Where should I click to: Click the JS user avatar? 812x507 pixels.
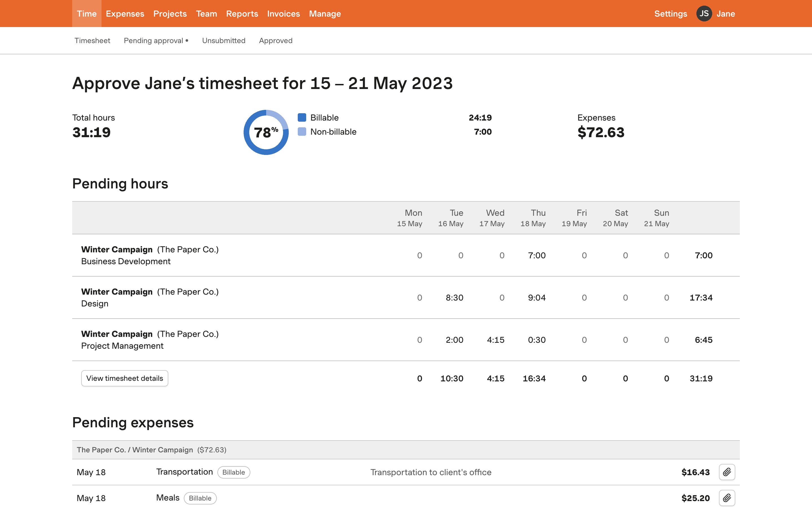[704, 14]
